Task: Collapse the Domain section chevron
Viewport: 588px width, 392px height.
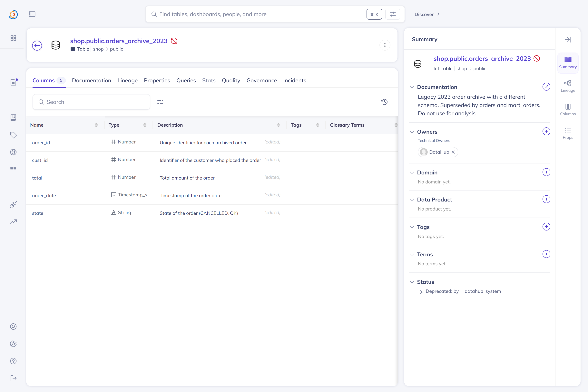Action: (x=412, y=172)
